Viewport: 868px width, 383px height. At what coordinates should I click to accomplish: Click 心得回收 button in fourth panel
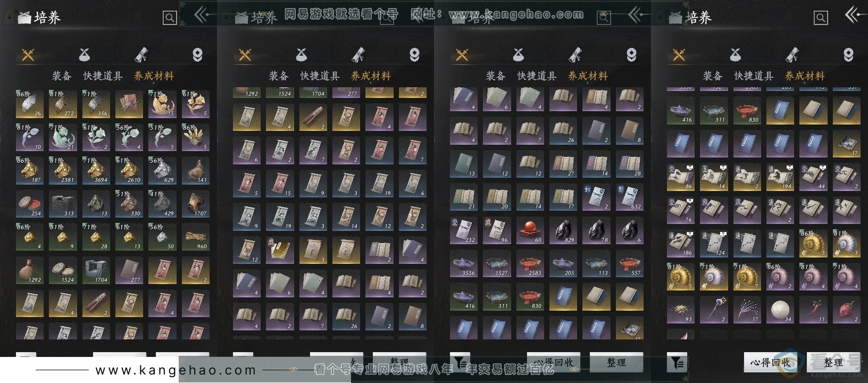pos(770,362)
